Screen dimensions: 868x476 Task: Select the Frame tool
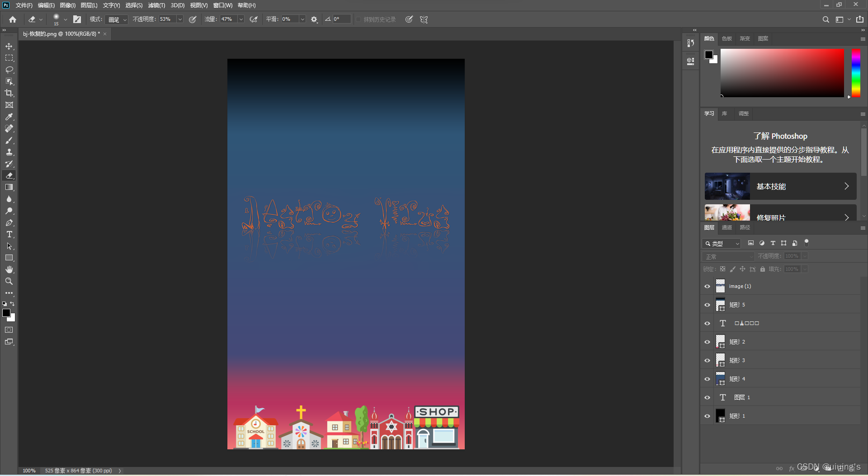pos(9,105)
